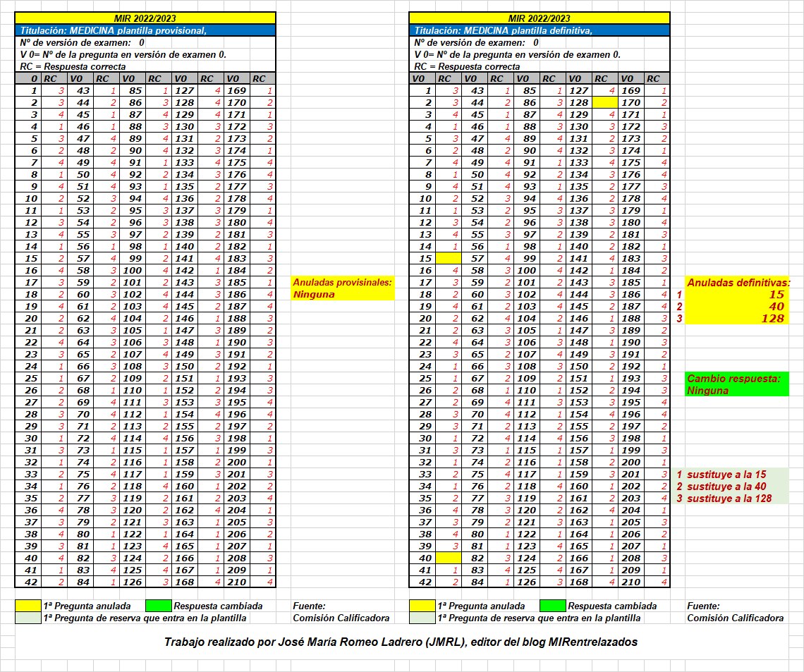This screenshot has width=804, height=672.
Task: Click the answer cell for question 128 in the provisional table
Action: [211, 102]
